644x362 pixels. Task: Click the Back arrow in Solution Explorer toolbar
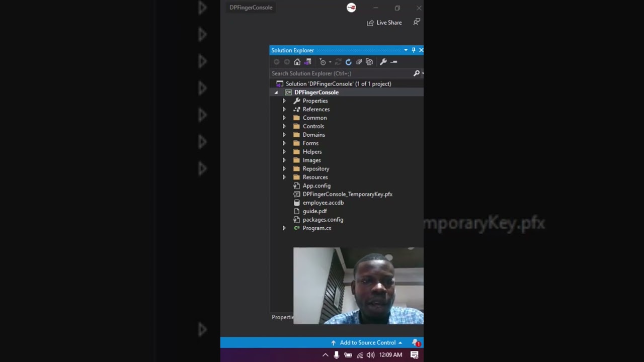coord(276,62)
